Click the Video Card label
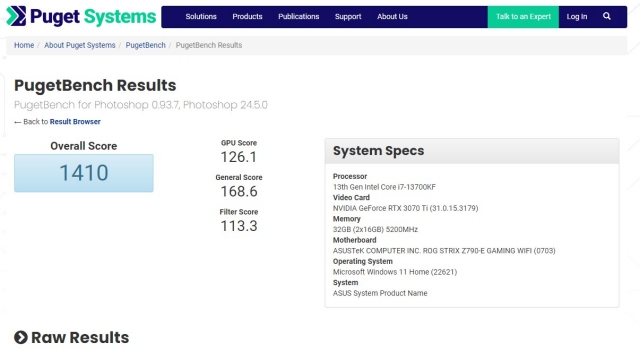Image resolution: width=640 pixels, height=360 pixels. click(x=351, y=198)
